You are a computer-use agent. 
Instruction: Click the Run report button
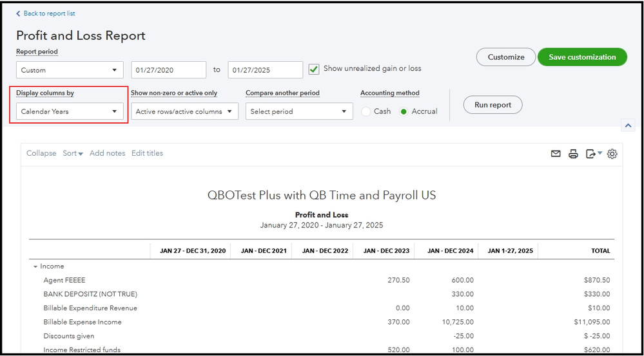tap(493, 104)
